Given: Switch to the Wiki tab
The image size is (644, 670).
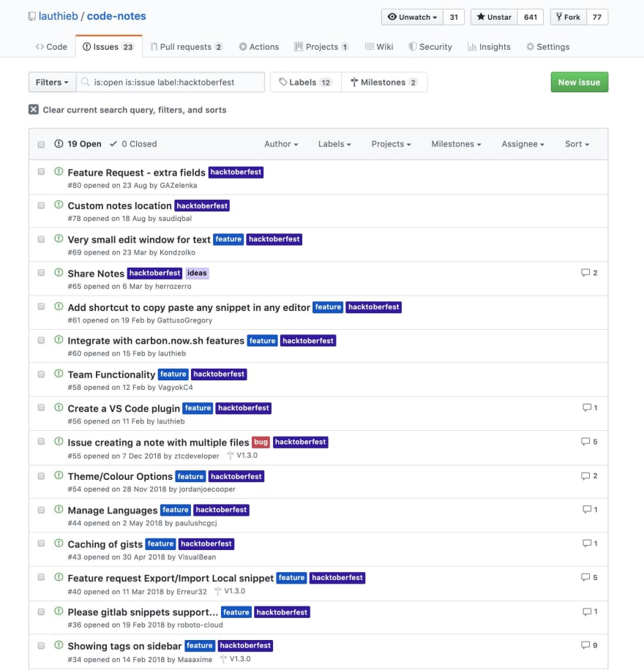Looking at the screenshot, I should [379, 47].
